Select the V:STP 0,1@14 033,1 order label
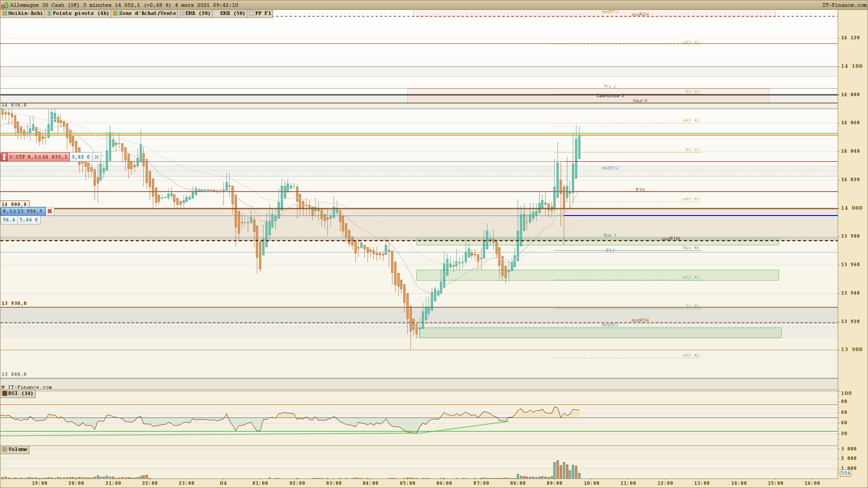Viewport: 868px width, 488px height. [x=38, y=157]
